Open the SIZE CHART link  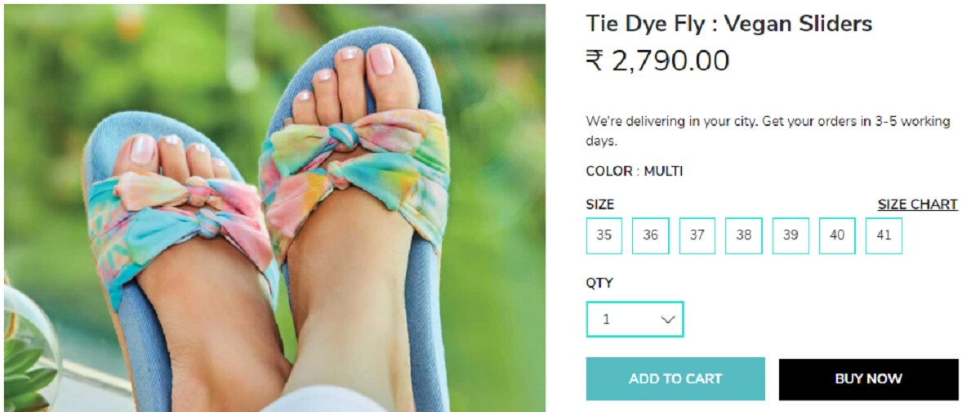coord(917,204)
